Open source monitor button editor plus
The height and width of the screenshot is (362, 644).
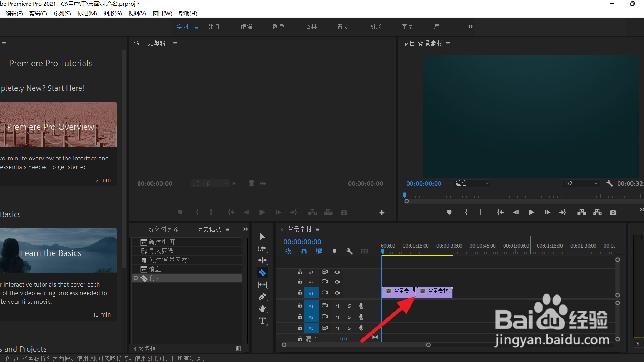coord(382,213)
